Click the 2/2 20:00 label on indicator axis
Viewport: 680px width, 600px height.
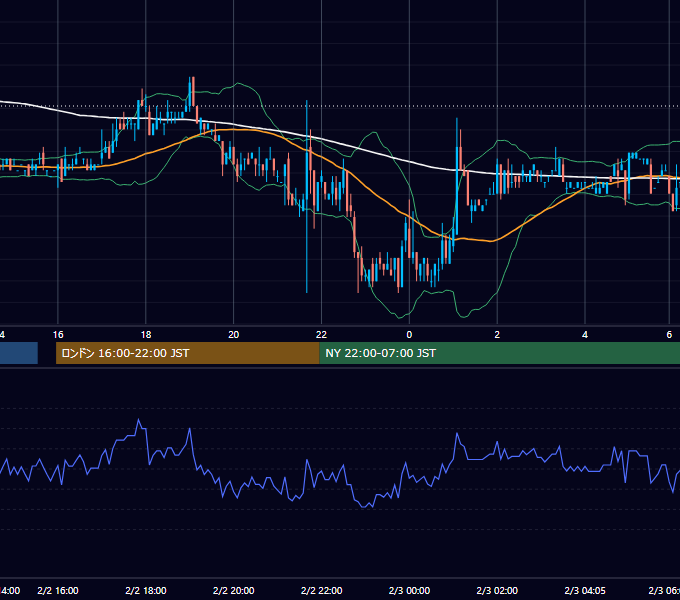click(234, 590)
